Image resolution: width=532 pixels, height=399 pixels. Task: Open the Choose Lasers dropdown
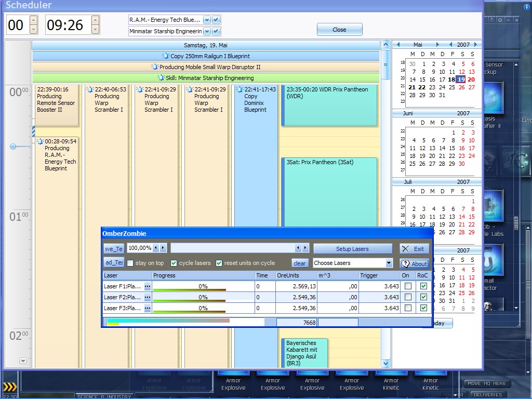click(x=389, y=263)
